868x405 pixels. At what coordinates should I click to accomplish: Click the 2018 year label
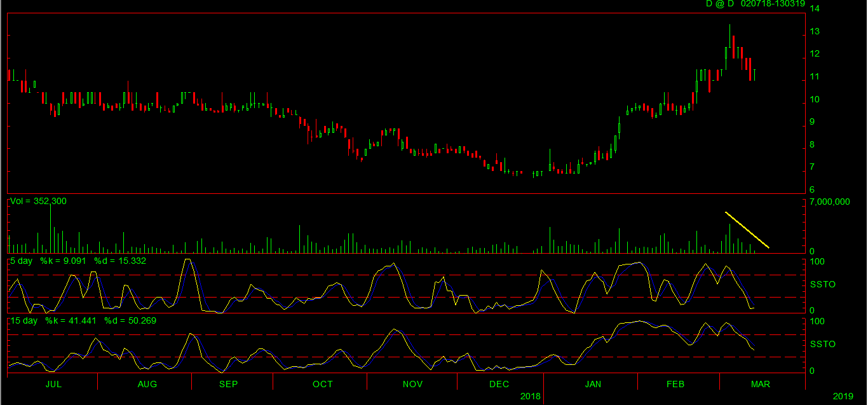tap(530, 396)
